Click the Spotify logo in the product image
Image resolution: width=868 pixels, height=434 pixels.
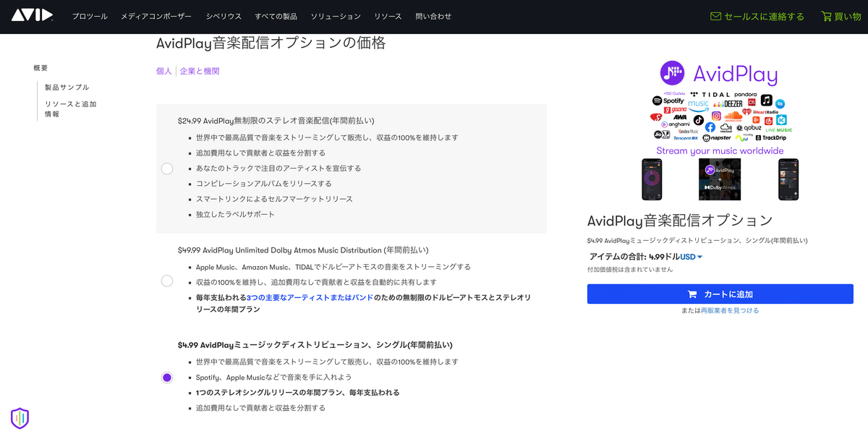668,101
